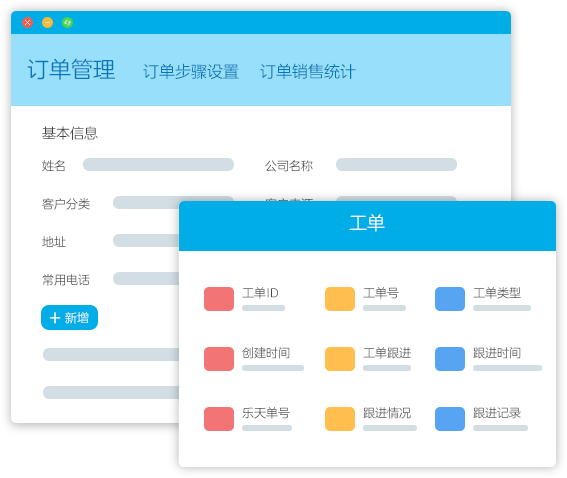
Task: Click the 公司名称 input field
Action: coord(396,165)
